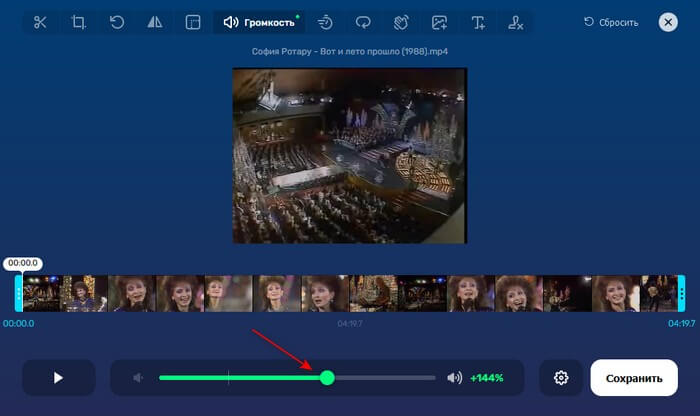Close the editor with the X button
Viewport: 700px width, 416px height.
[668, 22]
